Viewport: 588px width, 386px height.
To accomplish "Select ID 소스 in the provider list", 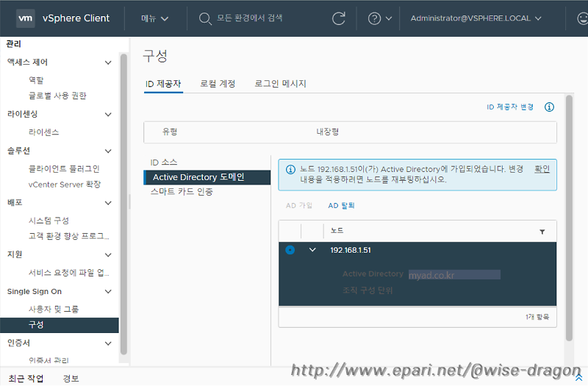I will point(164,162).
